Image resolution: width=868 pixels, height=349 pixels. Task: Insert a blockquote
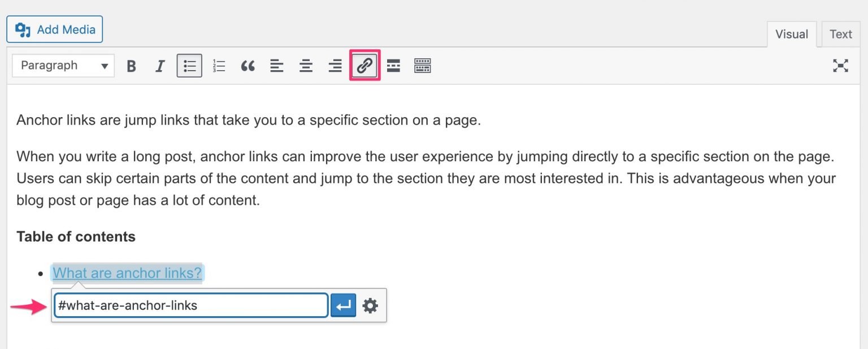[248, 66]
